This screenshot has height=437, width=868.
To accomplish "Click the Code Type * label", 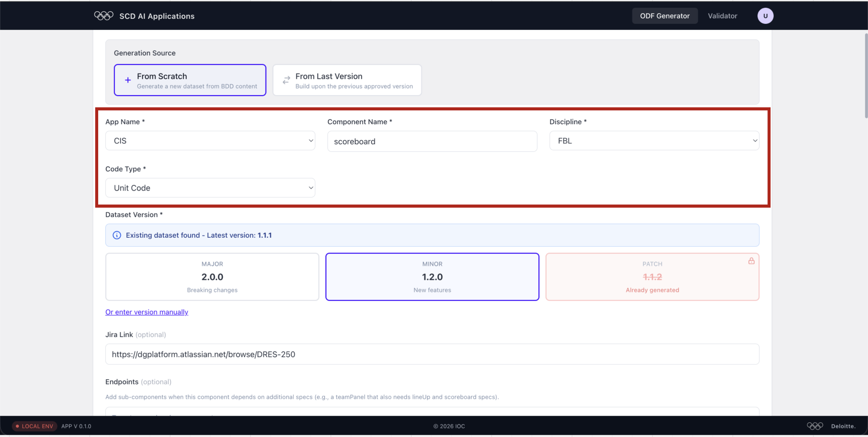I will click(126, 169).
